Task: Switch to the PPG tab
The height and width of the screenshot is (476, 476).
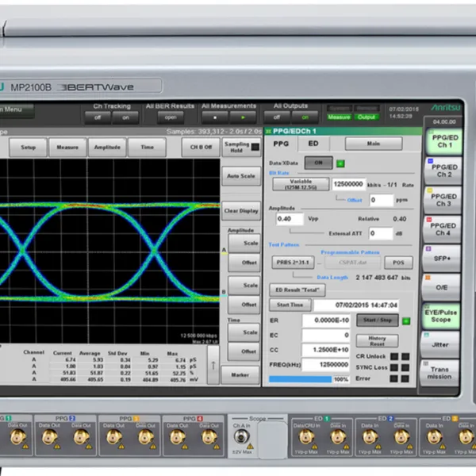Action: [281, 144]
